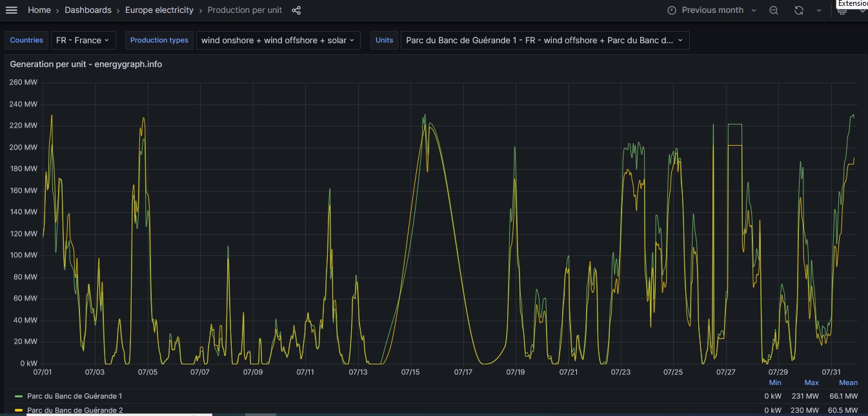Click the 07/31 x-axis date label
Screen dimensions: 868x416
point(831,372)
